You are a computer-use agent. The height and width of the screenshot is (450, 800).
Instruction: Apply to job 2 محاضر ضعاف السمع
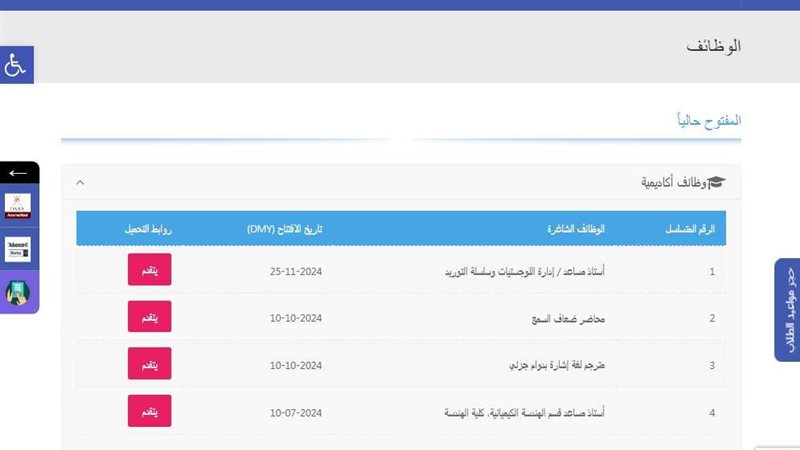coord(149,316)
